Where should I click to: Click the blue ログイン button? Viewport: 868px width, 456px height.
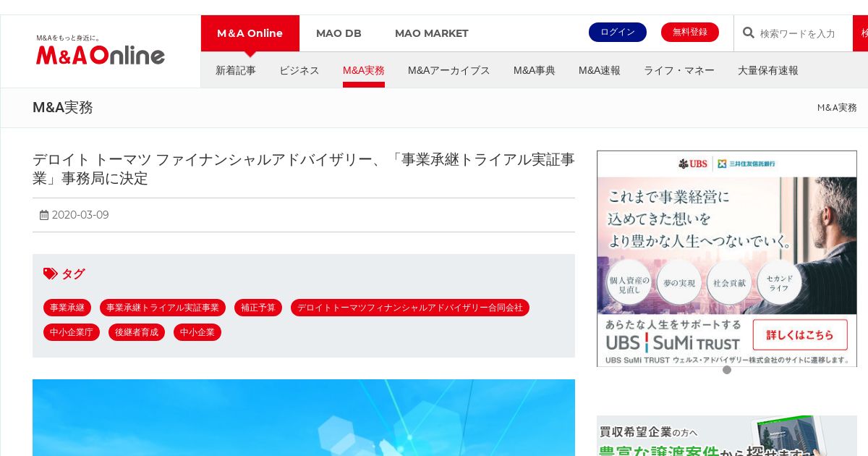(x=618, y=32)
